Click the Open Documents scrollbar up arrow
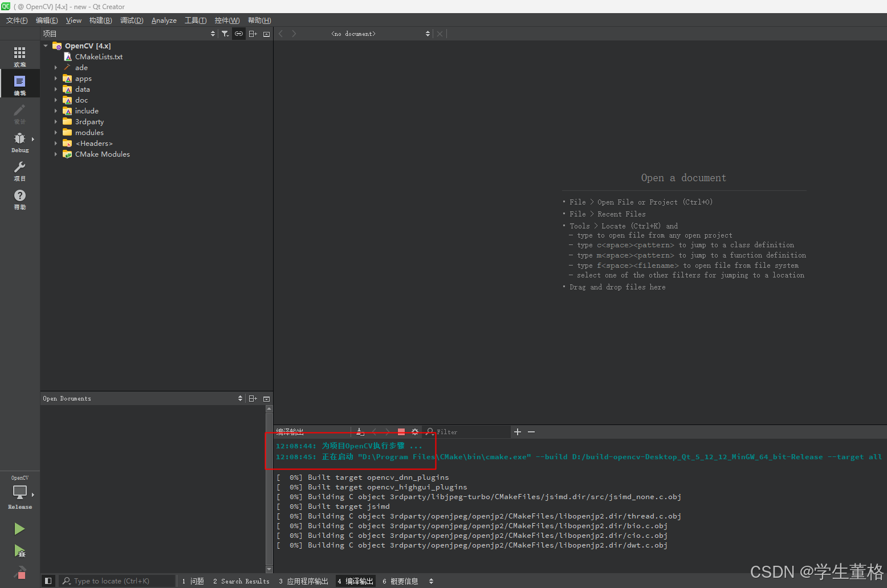Viewport: 887px width, 588px height. [x=269, y=409]
